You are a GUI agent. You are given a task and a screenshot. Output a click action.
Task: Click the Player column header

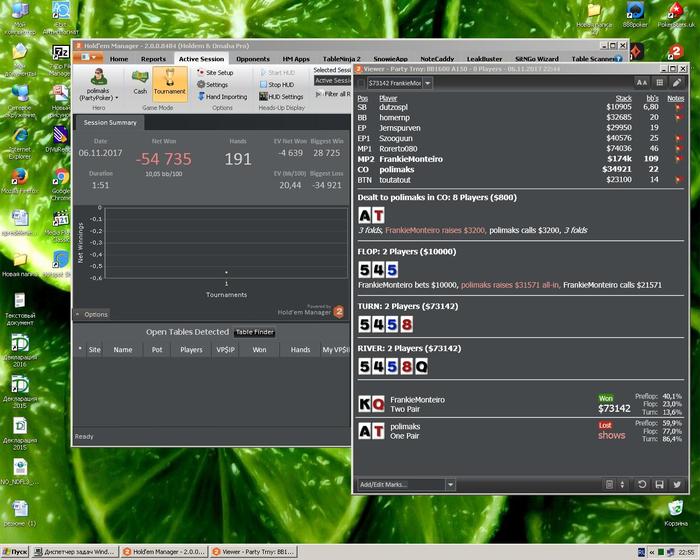pos(388,98)
